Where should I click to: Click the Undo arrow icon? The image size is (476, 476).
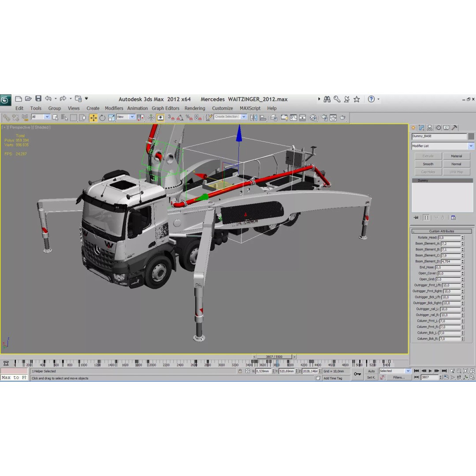[x=48, y=98]
